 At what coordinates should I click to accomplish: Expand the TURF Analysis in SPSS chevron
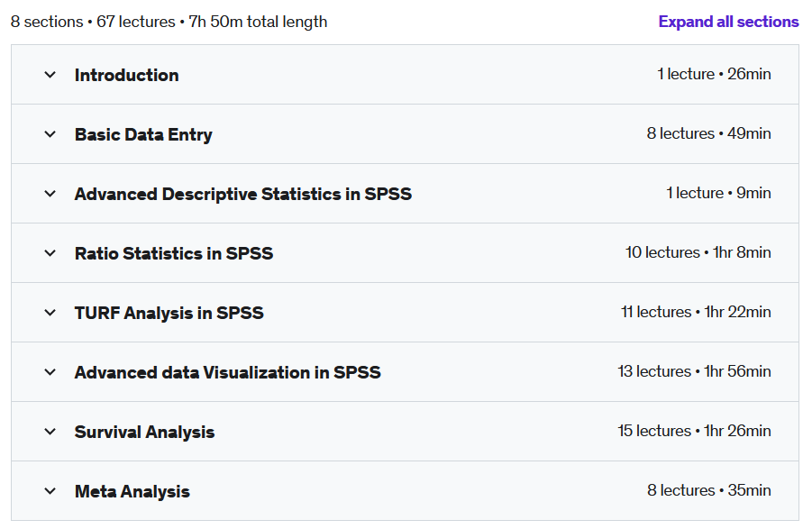(50, 313)
